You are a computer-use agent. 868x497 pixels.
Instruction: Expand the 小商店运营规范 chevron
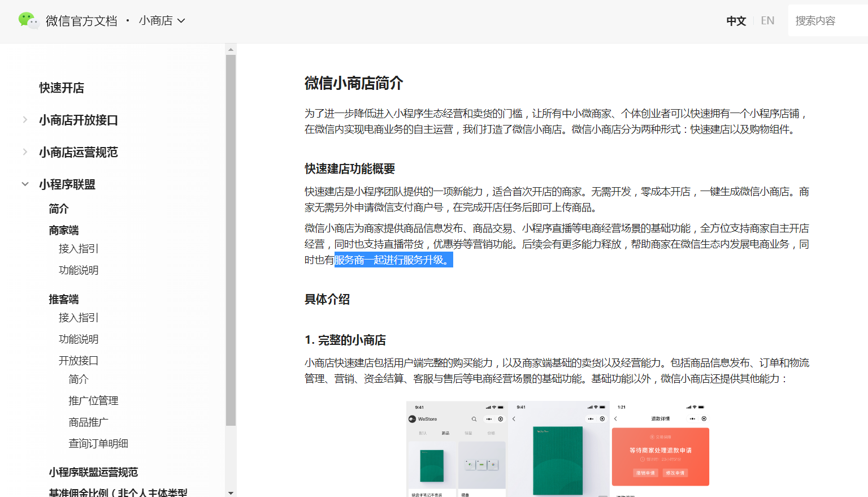(x=25, y=152)
